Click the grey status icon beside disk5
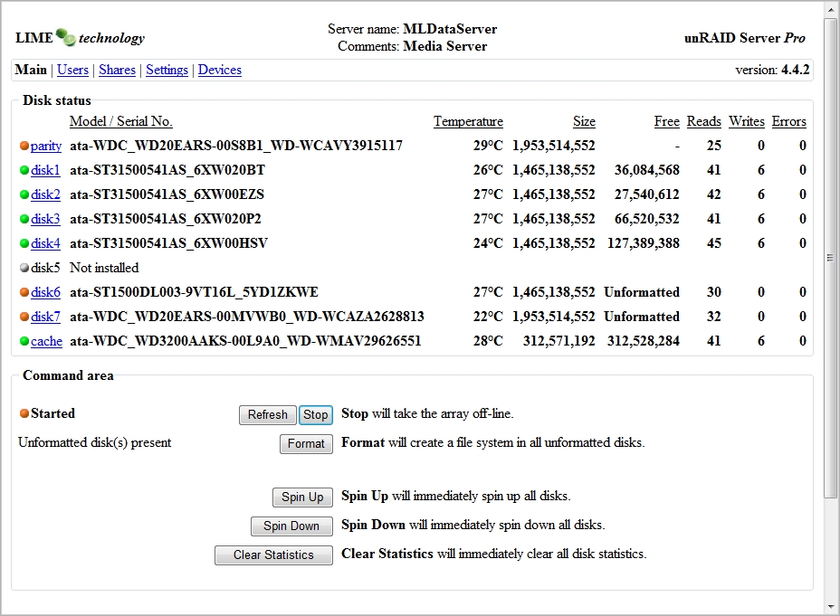840x616 pixels. (x=24, y=268)
